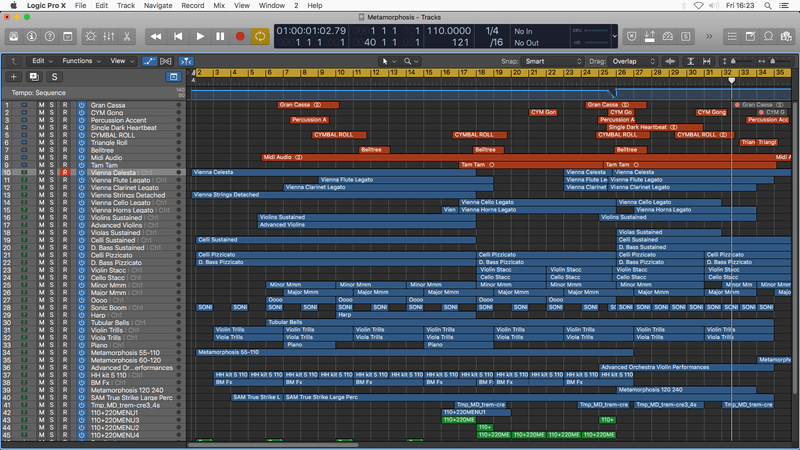Disable record on Vienna Celesta track
This screenshot has height=450, width=800.
pos(65,173)
